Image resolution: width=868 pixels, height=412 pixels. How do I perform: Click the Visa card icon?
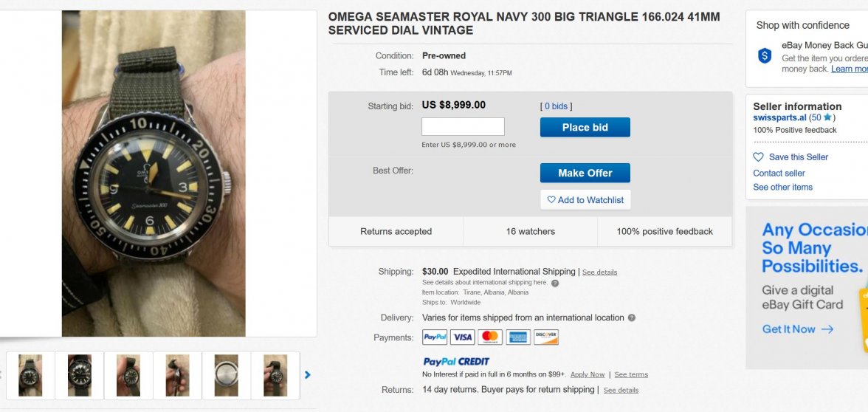[x=463, y=337]
